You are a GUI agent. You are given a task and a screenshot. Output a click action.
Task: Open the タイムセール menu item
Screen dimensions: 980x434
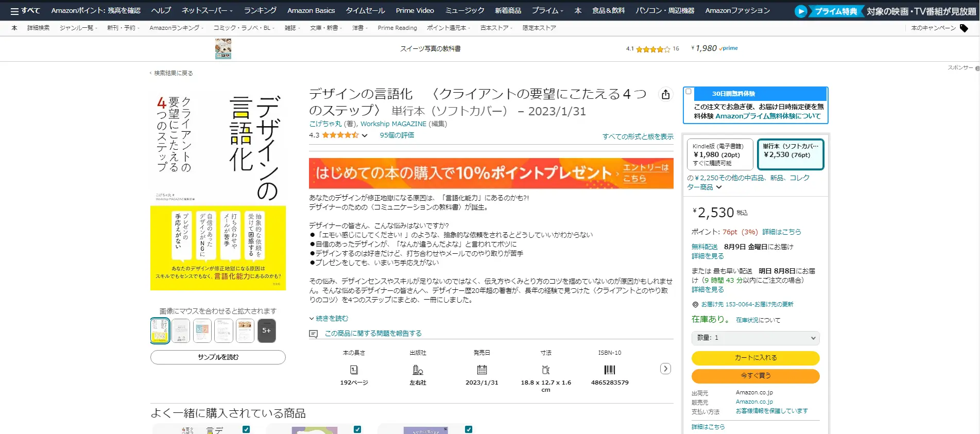(365, 10)
